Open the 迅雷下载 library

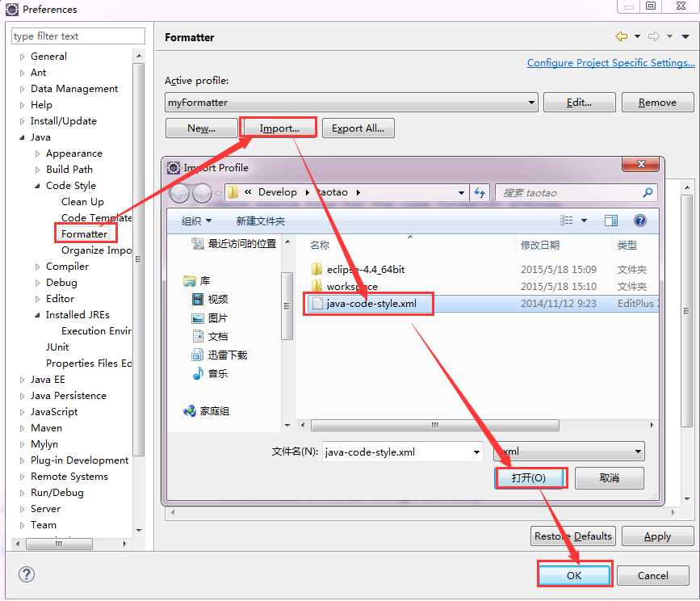pyautogui.click(x=219, y=355)
